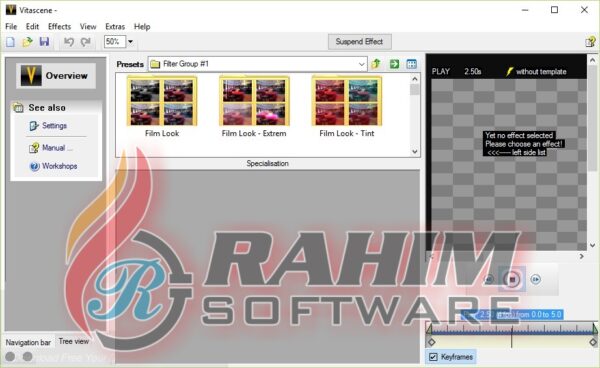Click the help icon at toolbar far right
The image size is (600, 368).
590,42
